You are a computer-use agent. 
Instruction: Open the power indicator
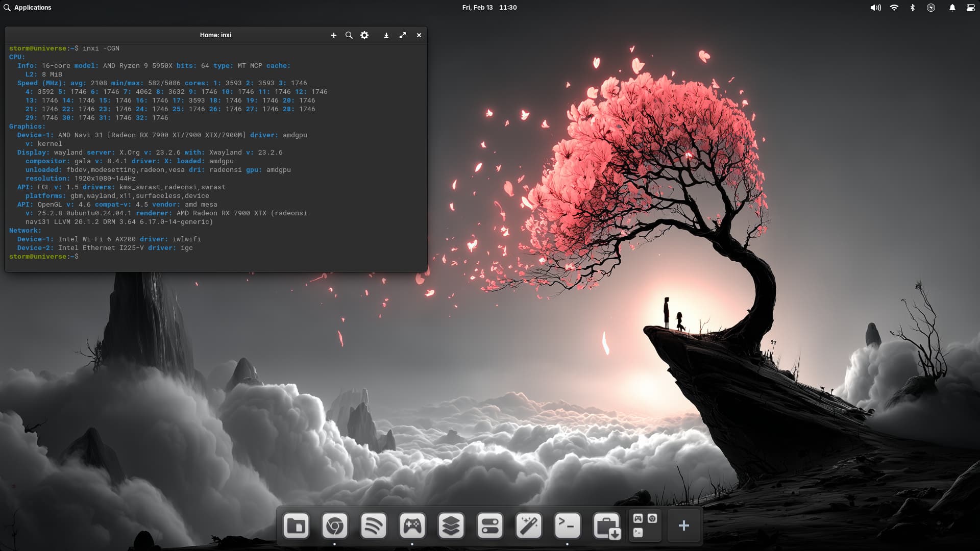coord(931,8)
